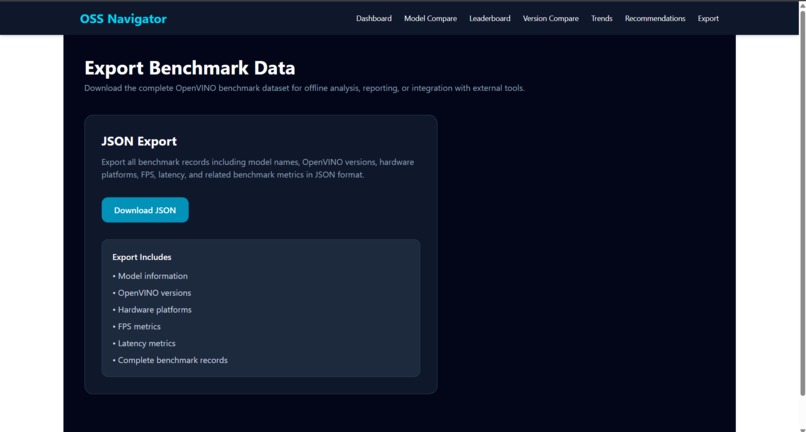The image size is (806, 432).
Task: Click the Export Includes label
Action: click(x=142, y=257)
